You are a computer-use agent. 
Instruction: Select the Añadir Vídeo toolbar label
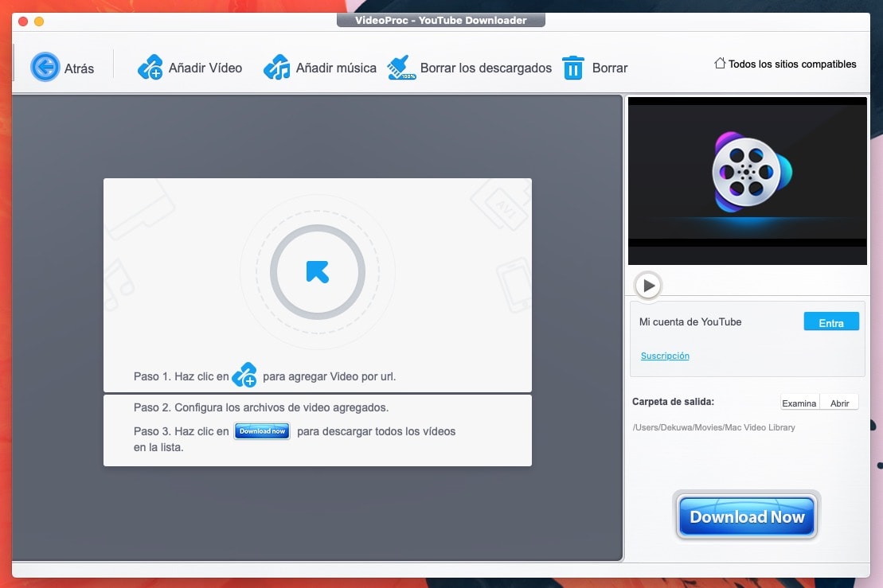205,68
